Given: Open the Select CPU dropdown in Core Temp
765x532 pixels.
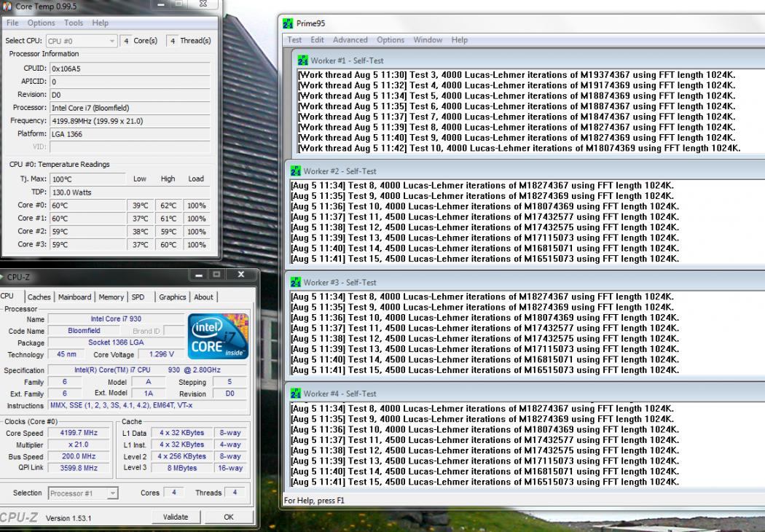Looking at the screenshot, I should tap(82, 41).
